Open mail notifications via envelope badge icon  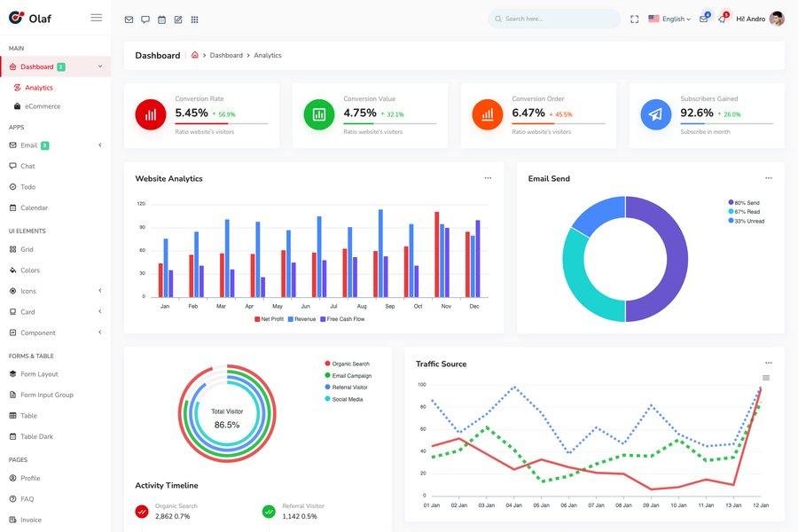click(x=702, y=17)
